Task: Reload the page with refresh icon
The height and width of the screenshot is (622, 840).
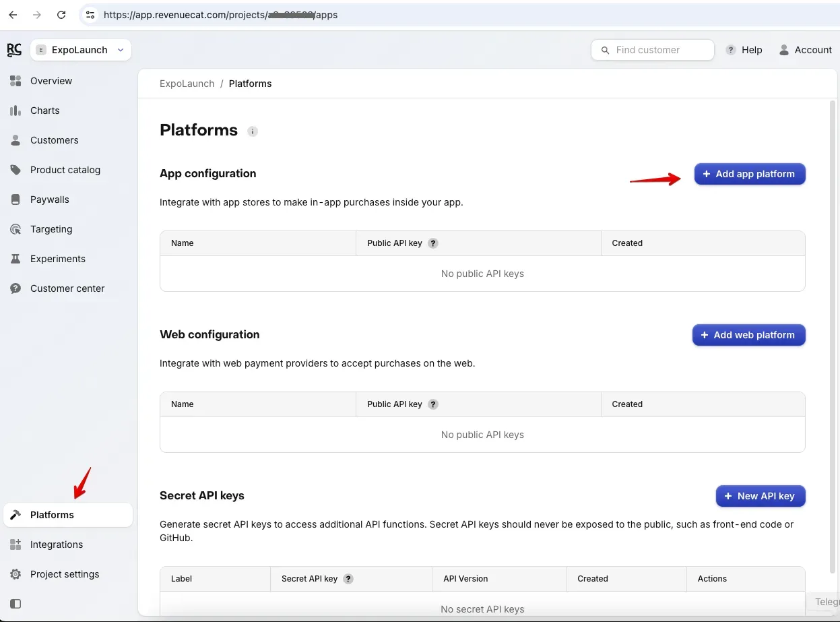Action: (x=61, y=14)
